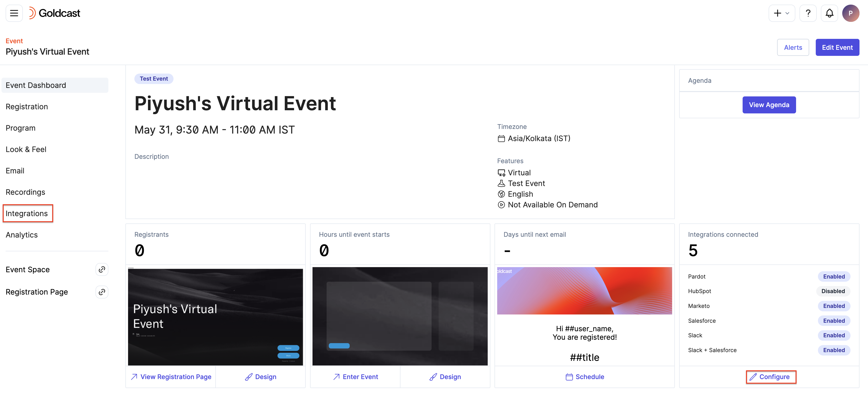This screenshot has height=407, width=868.
Task: Click Design under registration page preview
Action: tap(260, 377)
